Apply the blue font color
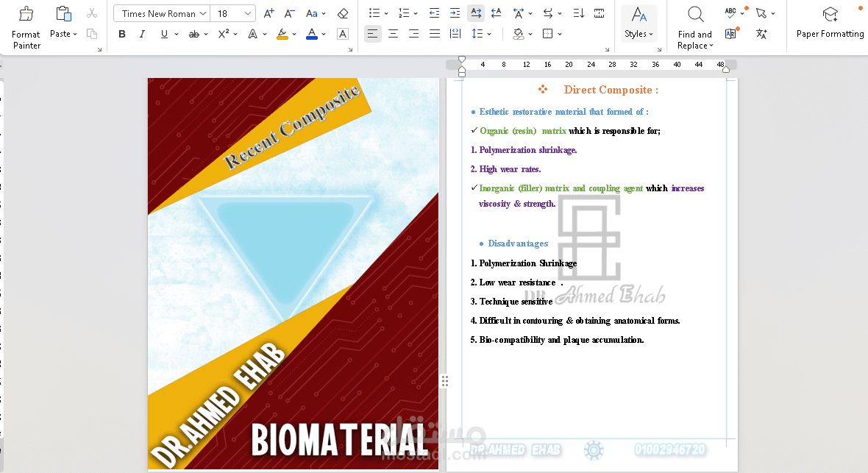The image size is (868, 473). (x=312, y=34)
